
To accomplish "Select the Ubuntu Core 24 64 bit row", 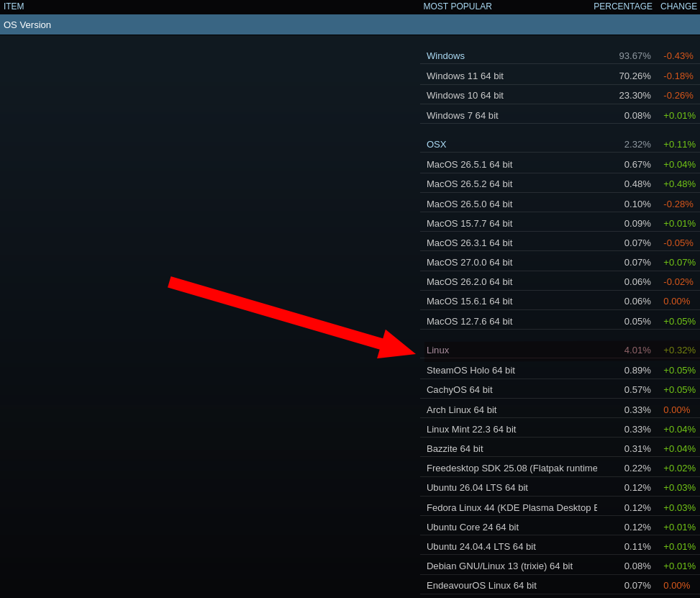I will tap(560, 527).
